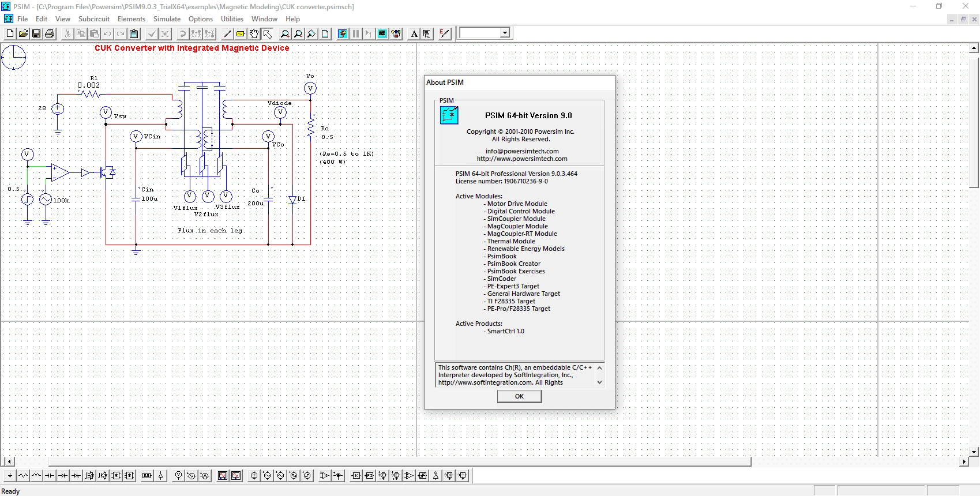The image size is (980, 496).
Task: Open the Subcircuit menu
Action: point(94,19)
